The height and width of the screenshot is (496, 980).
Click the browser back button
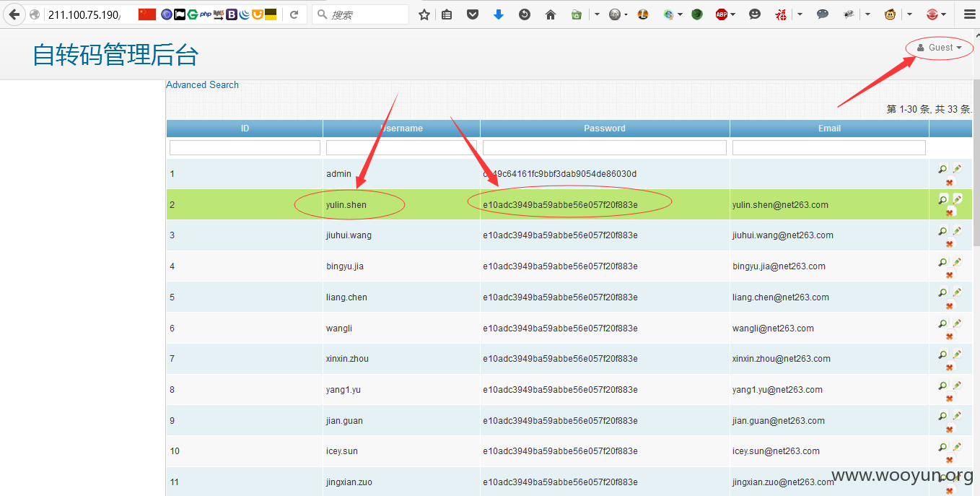(14, 14)
